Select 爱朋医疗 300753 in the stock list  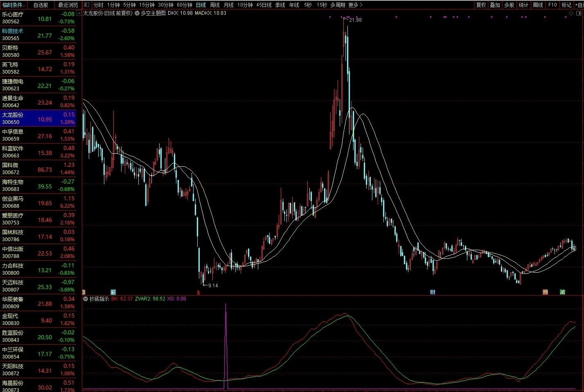(38, 219)
